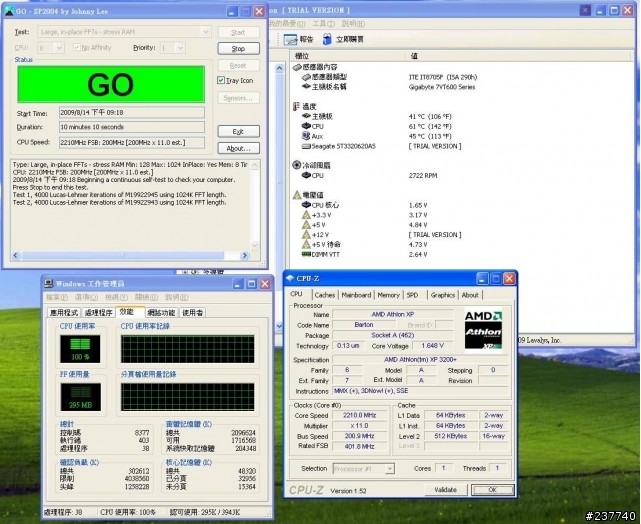Open the Test type dropdown in SP2004

click(206, 32)
